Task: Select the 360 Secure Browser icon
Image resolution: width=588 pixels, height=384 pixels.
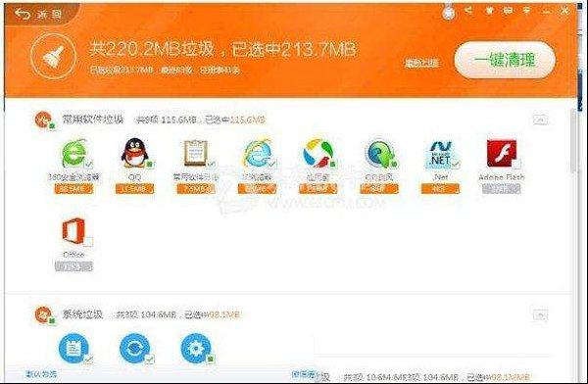Action: point(73,154)
